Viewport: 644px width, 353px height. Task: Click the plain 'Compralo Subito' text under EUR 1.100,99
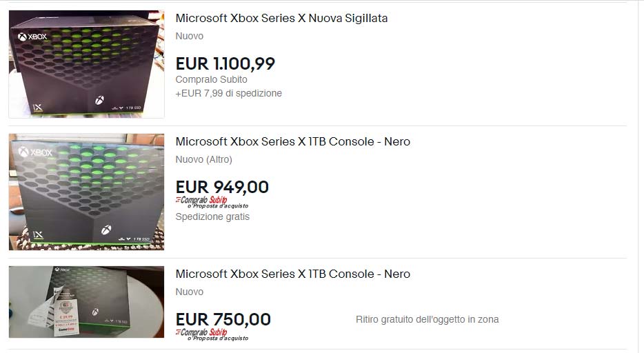pyautogui.click(x=211, y=79)
